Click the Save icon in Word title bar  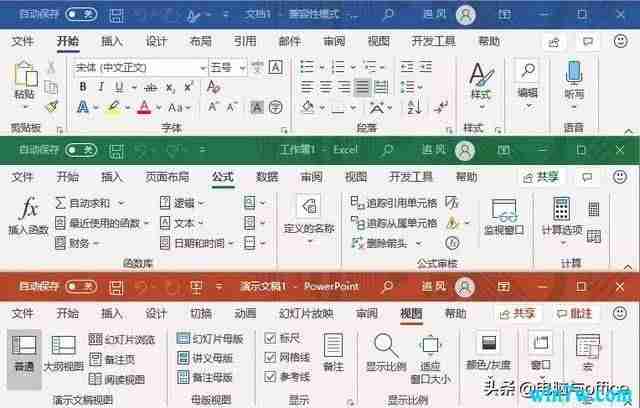116,15
